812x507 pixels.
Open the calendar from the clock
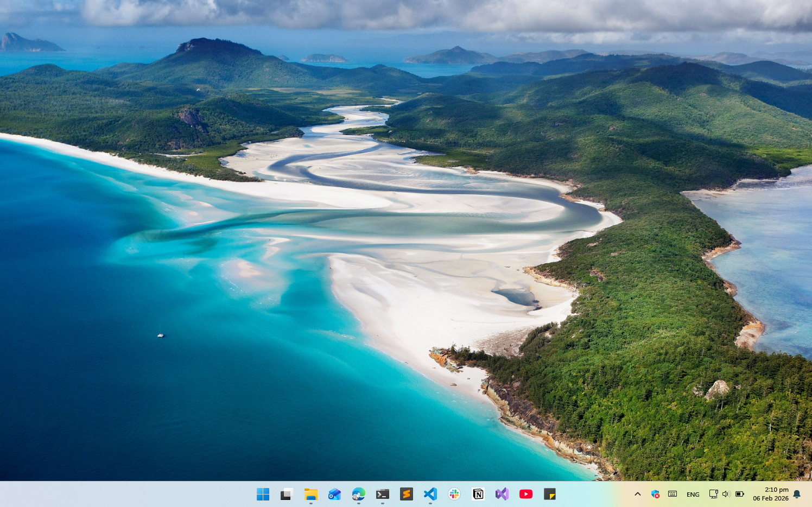pyautogui.click(x=771, y=494)
